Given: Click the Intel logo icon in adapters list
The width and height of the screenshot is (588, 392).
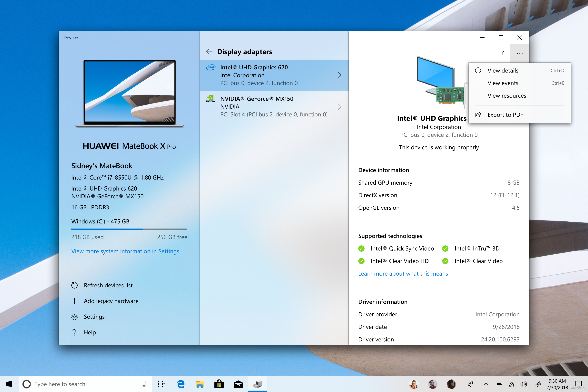Looking at the screenshot, I should click(211, 67).
